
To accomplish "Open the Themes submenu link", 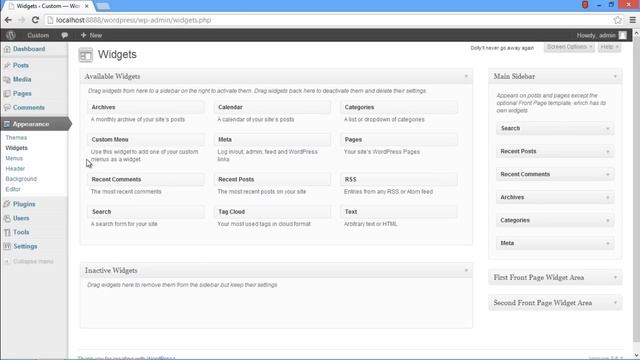I will [16, 138].
